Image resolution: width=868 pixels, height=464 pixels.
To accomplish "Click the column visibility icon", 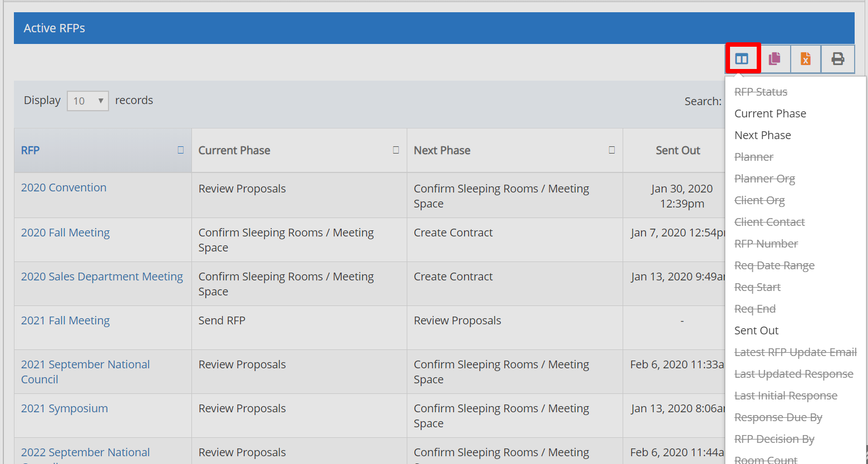I will pos(742,58).
